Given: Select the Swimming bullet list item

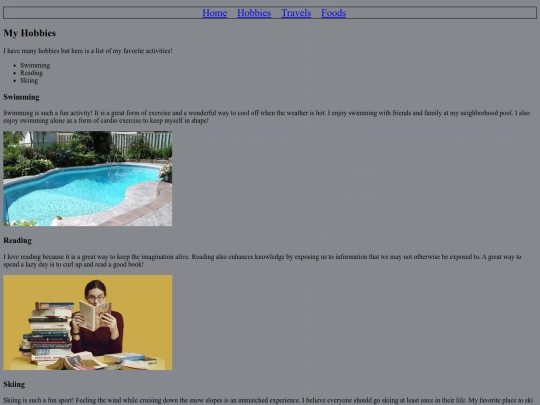Looking at the screenshot, I should pyautogui.click(x=35, y=65).
